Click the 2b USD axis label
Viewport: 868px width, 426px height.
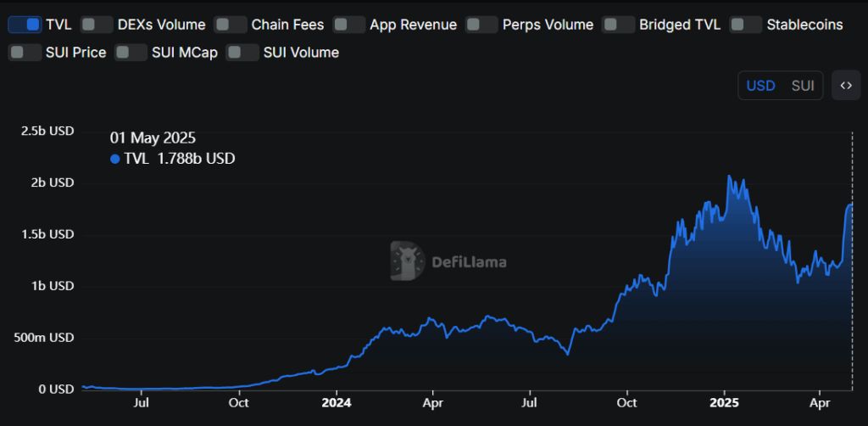[x=52, y=182]
